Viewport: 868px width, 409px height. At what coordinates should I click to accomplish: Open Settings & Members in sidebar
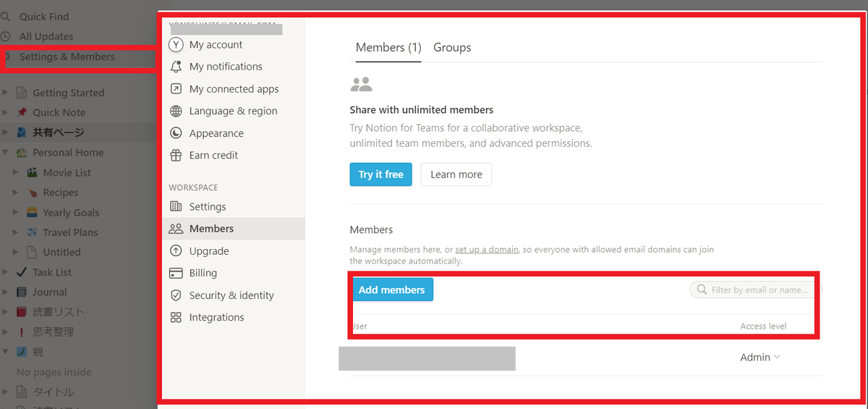(x=67, y=56)
